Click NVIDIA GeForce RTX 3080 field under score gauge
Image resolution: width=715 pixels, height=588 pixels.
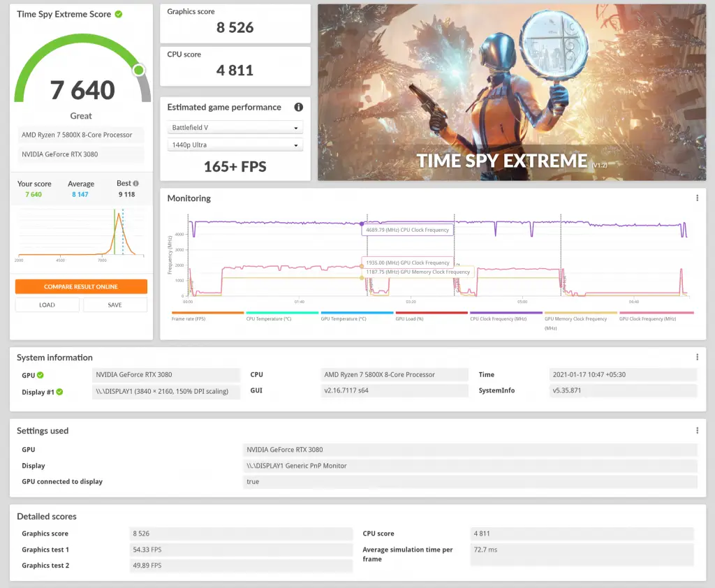point(81,154)
